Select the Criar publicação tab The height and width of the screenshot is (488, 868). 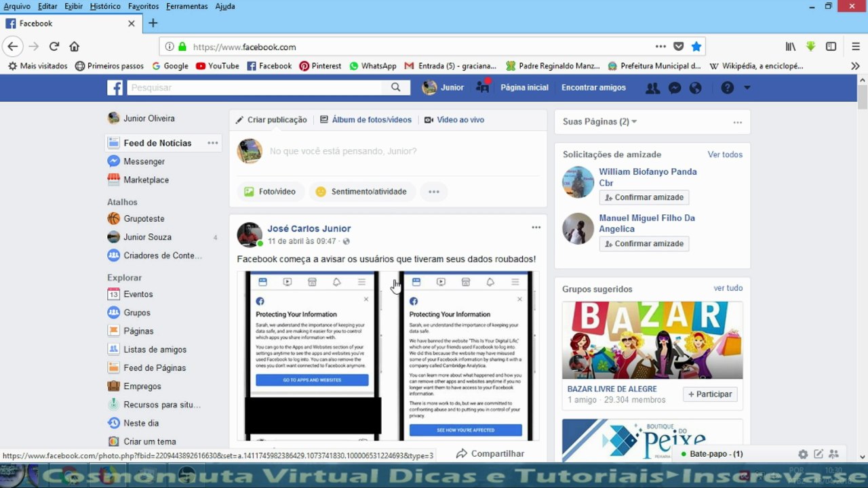point(271,120)
